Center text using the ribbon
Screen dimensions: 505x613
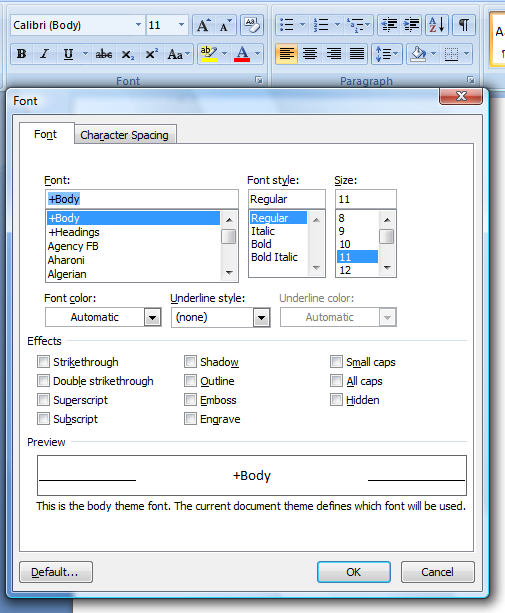[x=310, y=54]
